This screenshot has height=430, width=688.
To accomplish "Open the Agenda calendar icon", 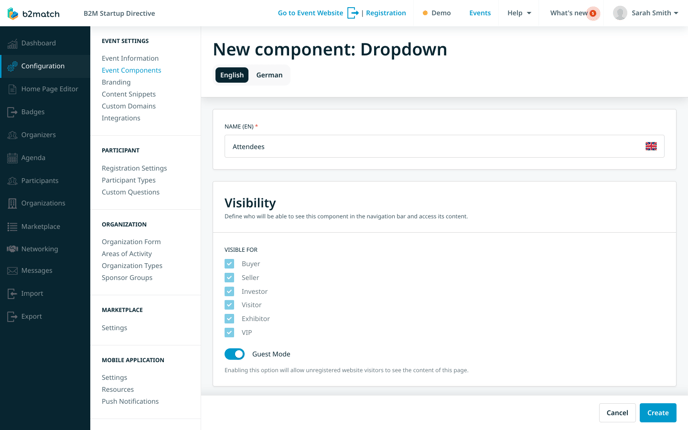I will point(12,158).
